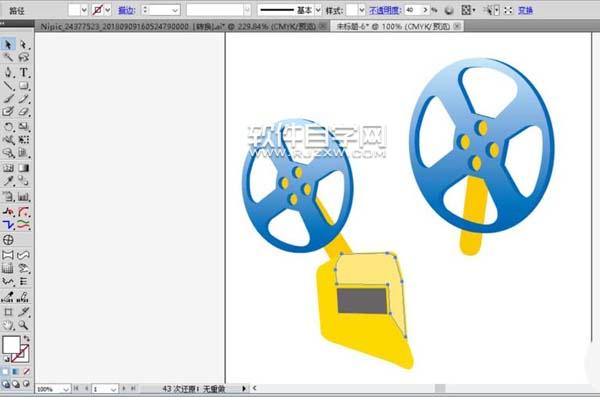The width and height of the screenshot is (600, 397).
Task: Select the Line Segment tool
Action: click(x=8, y=85)
